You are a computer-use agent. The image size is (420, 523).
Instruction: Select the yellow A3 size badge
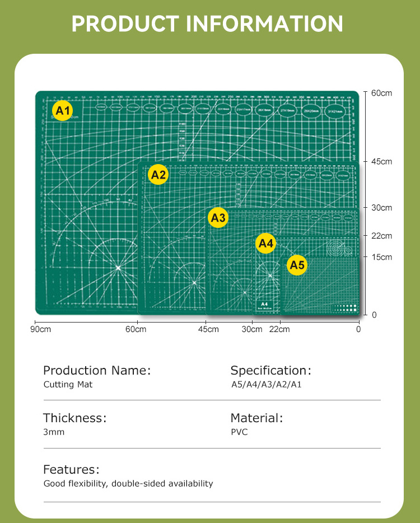point(218,218)
